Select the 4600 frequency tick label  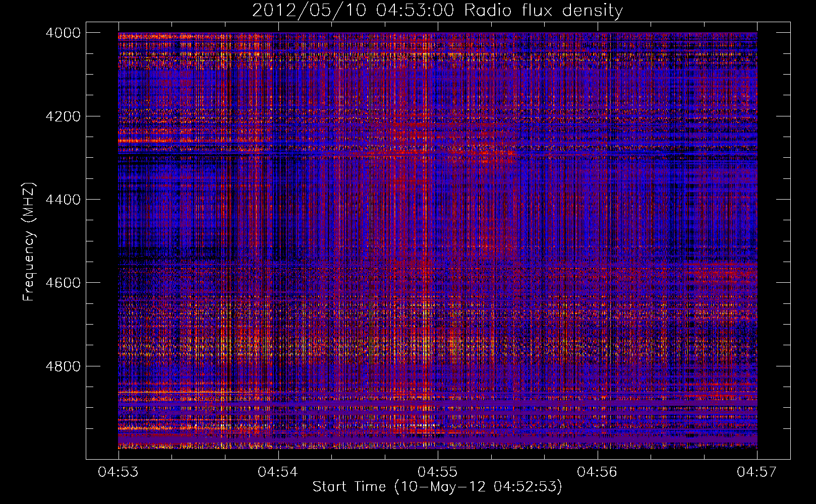[63, 283]
